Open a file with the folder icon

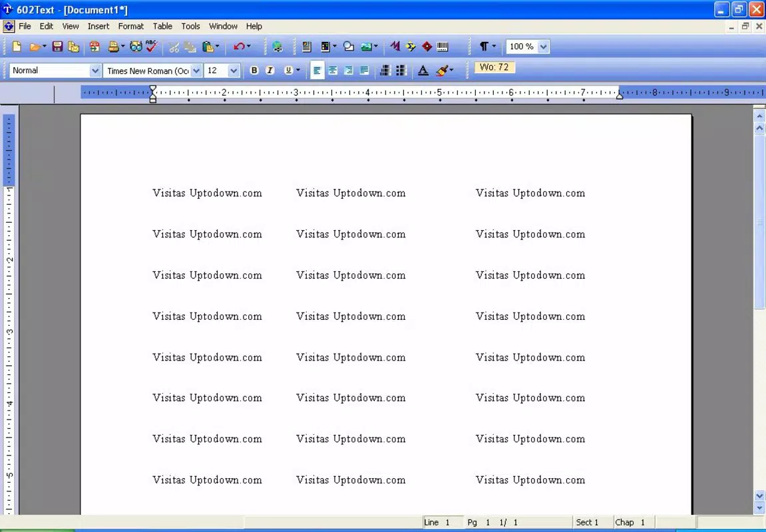coord(35,47)
